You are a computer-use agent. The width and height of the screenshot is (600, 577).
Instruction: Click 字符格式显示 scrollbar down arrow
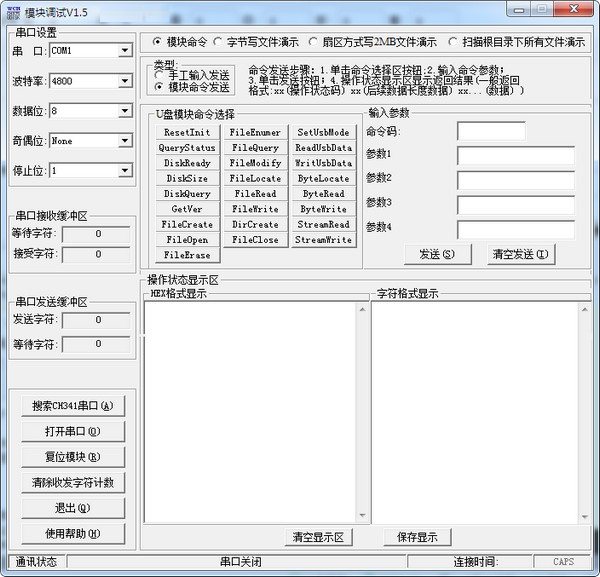[584, 517]
